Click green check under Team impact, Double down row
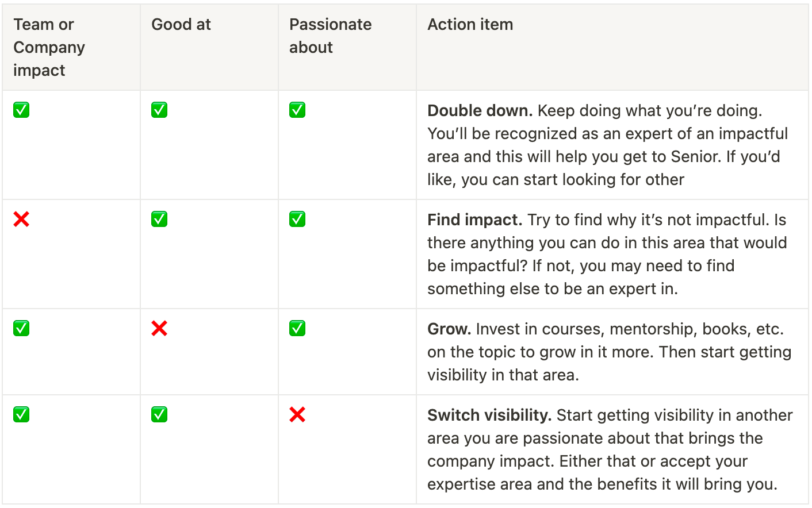 [x=21, y=110]
